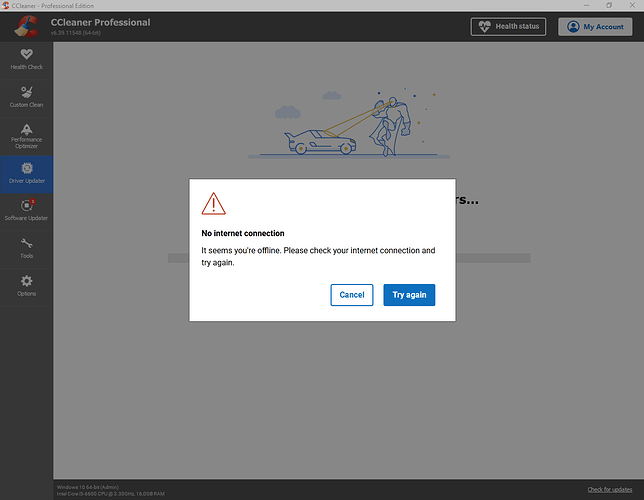Click the CCleaner logo in the header
Screen dimensions: 644x500
click(x=26, y=27)
